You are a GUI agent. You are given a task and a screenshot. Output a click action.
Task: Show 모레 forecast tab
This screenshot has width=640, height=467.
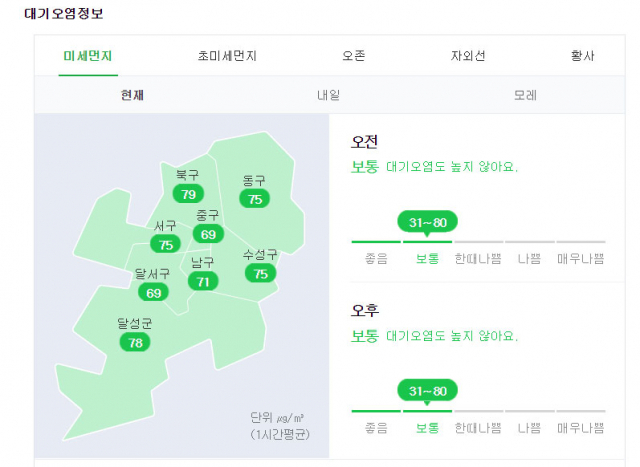[x=525, y=95]
